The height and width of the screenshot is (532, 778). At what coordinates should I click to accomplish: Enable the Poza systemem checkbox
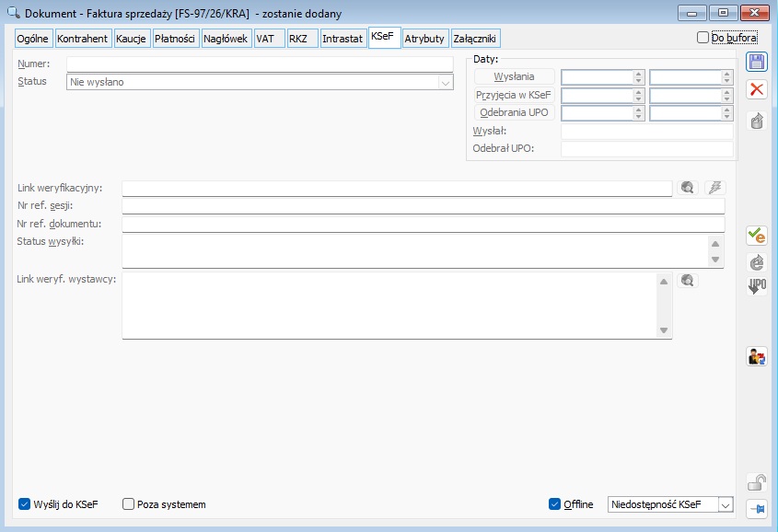(x=128, y=504)
